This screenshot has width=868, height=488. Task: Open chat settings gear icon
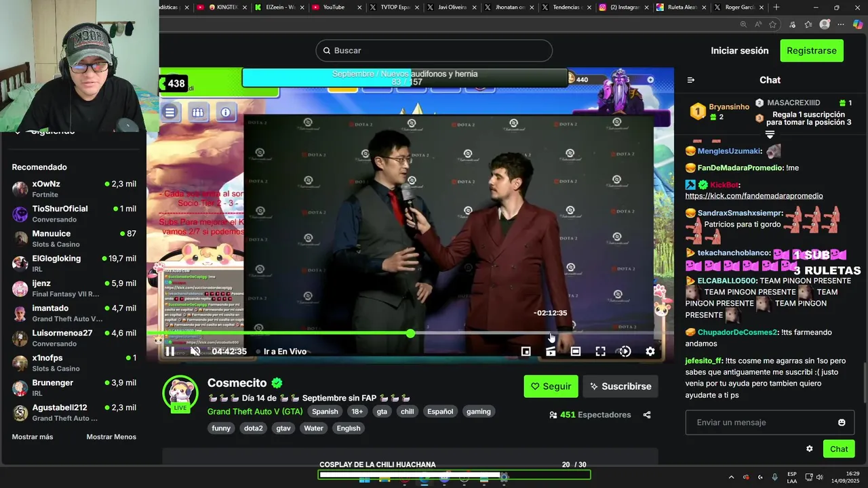pyautogui.click(x=809, y=449)
